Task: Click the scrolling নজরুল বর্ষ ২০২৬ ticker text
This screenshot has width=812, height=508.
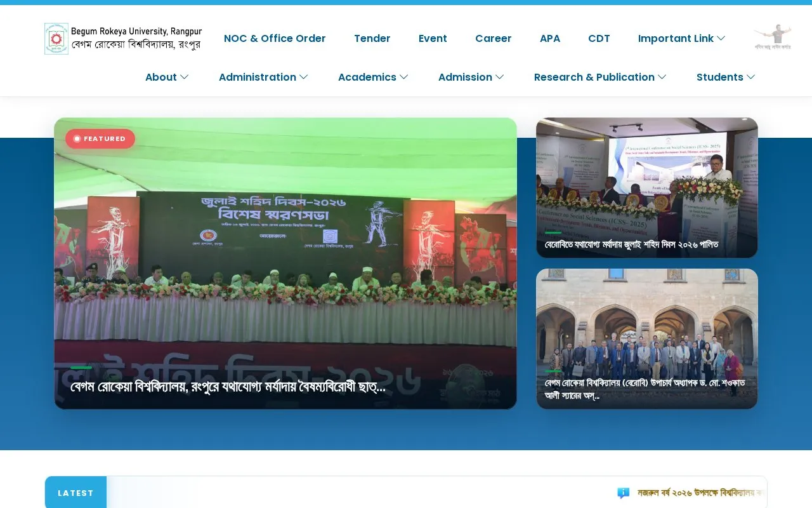Action: pyautogui.click(x=701, y=493)
